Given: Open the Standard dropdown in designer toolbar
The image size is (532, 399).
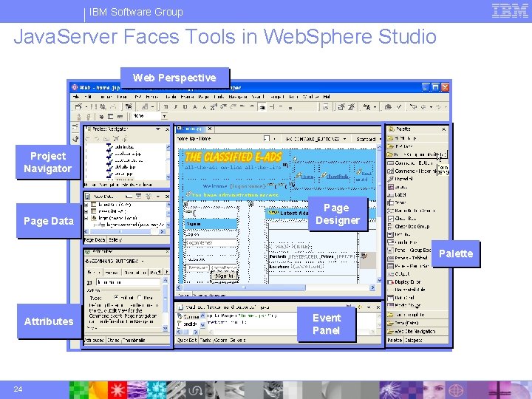Looking at the screenshot, I should click(x=380, y=139).
